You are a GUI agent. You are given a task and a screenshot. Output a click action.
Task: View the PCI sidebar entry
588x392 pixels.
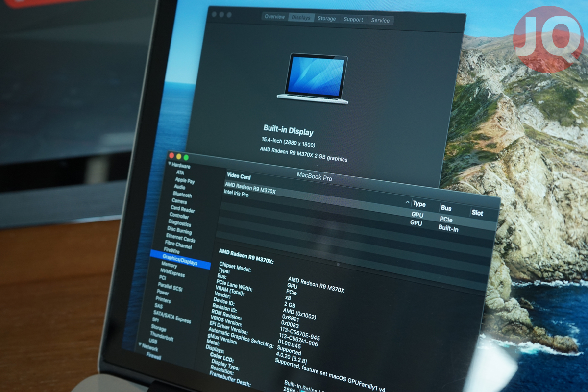(x=163, y=278)
